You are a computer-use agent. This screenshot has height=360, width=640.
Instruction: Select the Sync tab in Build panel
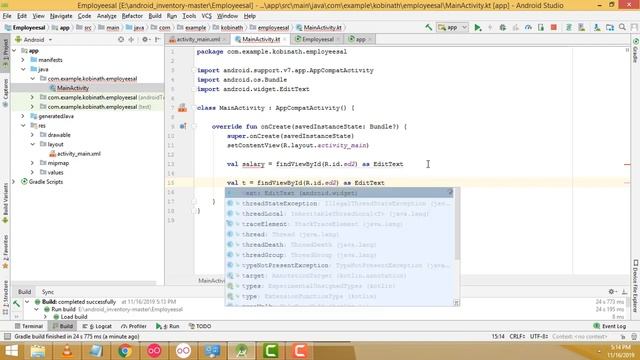(x=48, y=292)
